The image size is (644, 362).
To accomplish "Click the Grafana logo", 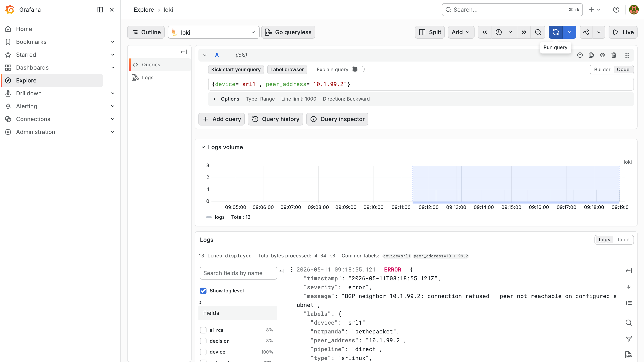I will pos(10,9).
